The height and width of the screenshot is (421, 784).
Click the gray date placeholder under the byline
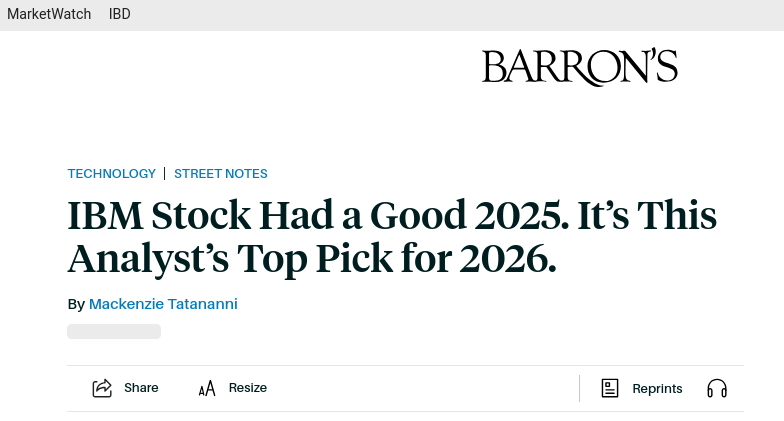[x=114, y=331]
